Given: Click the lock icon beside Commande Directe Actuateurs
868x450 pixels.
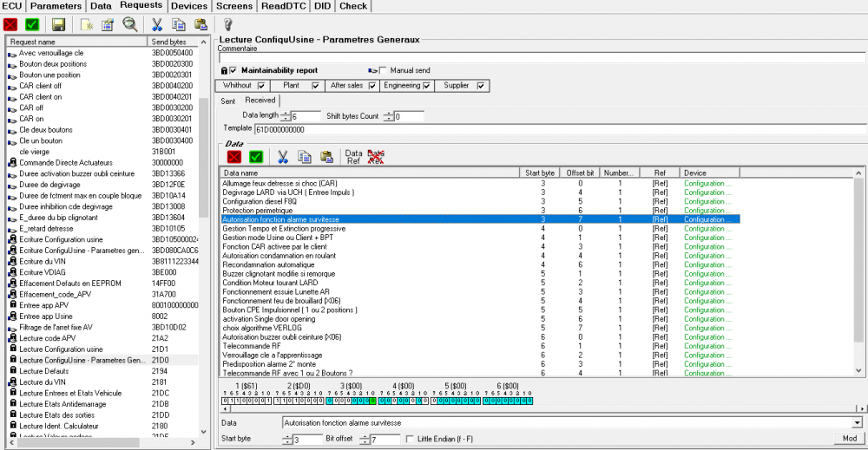Looking at the screenshot, I should [x=12, y=162].
